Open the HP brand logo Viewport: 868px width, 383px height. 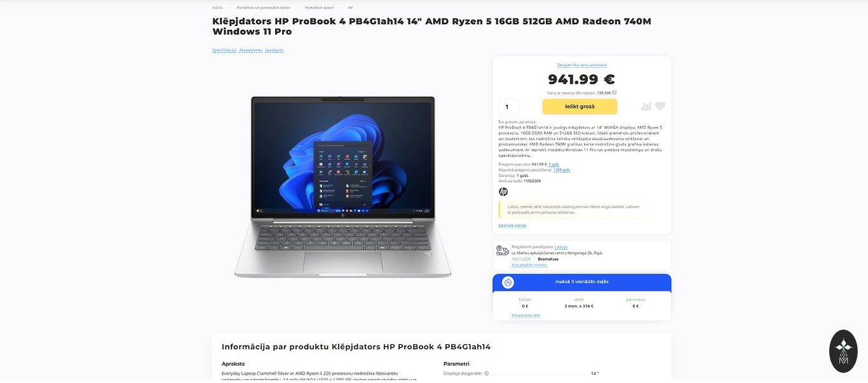tap(503, 192)
